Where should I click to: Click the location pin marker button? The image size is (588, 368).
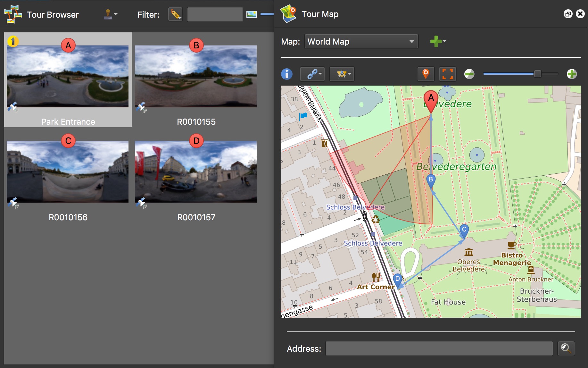426,74
